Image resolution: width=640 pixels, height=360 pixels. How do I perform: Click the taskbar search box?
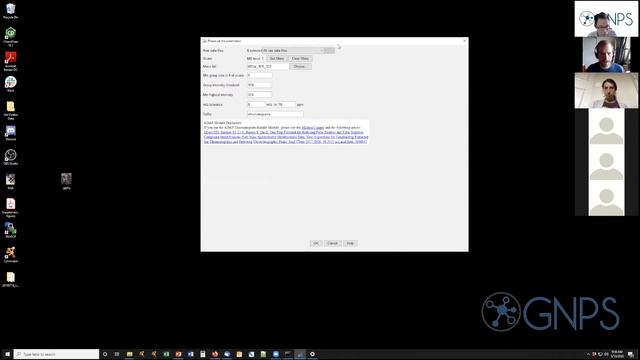(56, 354)
